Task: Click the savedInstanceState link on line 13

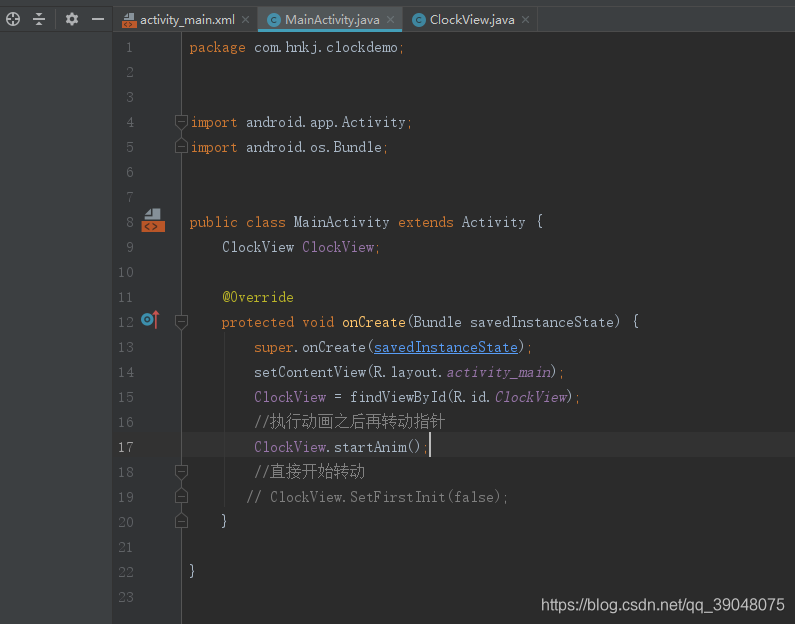Action: 446,347
